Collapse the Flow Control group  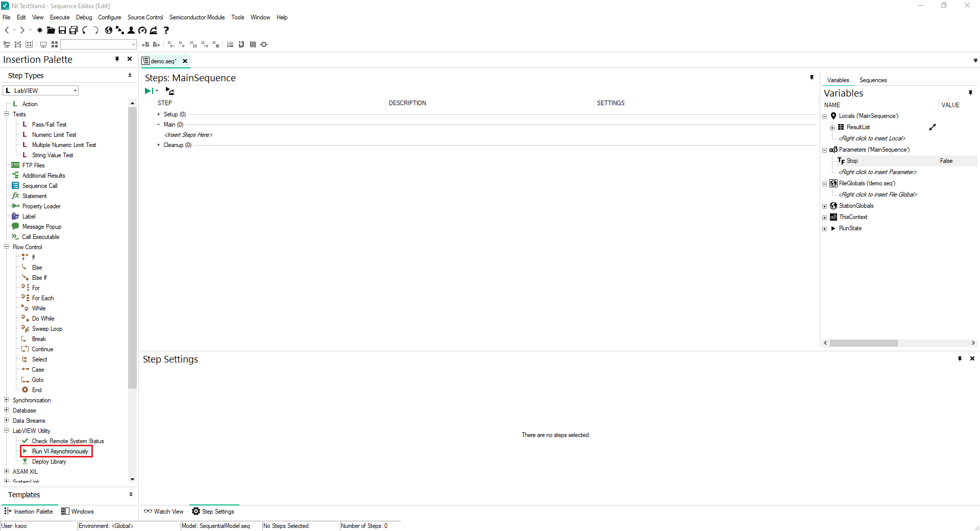pyautogui.click(x=7, y=247)
